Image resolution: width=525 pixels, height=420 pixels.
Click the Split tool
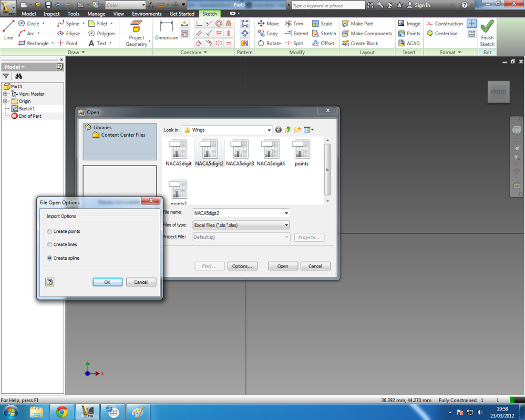tap(294, 43)
